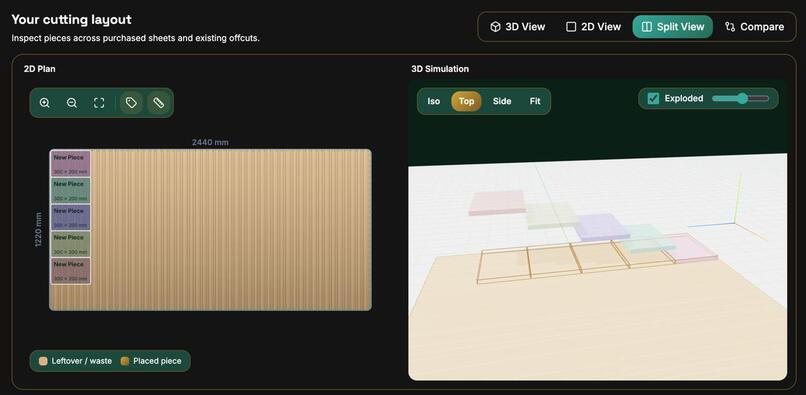Zoom out of the 2D plan
806x395 pixels.
72,103
